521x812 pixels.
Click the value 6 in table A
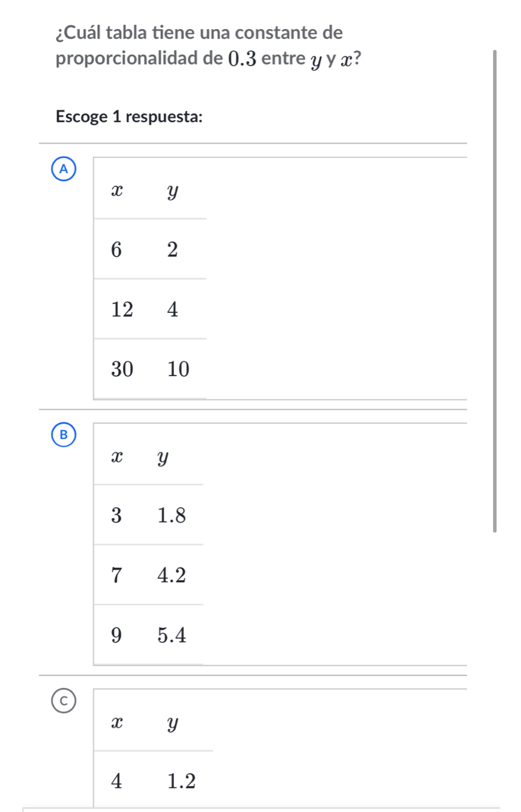click(117, 250)
